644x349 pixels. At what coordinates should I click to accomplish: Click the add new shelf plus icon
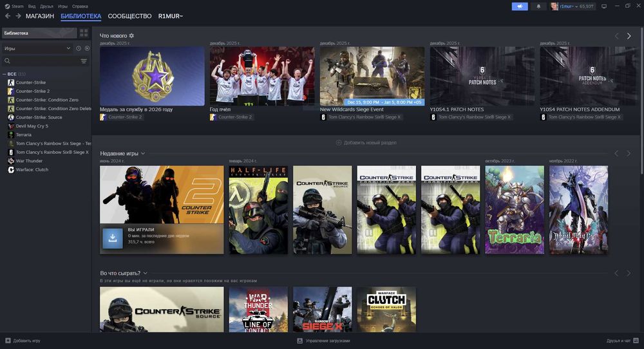point(339,142)
